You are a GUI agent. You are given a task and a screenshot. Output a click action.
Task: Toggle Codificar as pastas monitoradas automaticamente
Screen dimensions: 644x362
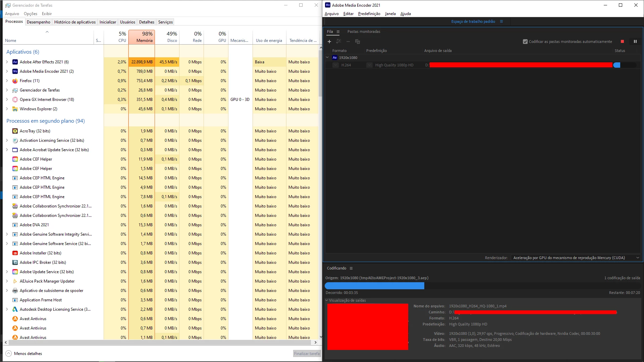(525, 42)
